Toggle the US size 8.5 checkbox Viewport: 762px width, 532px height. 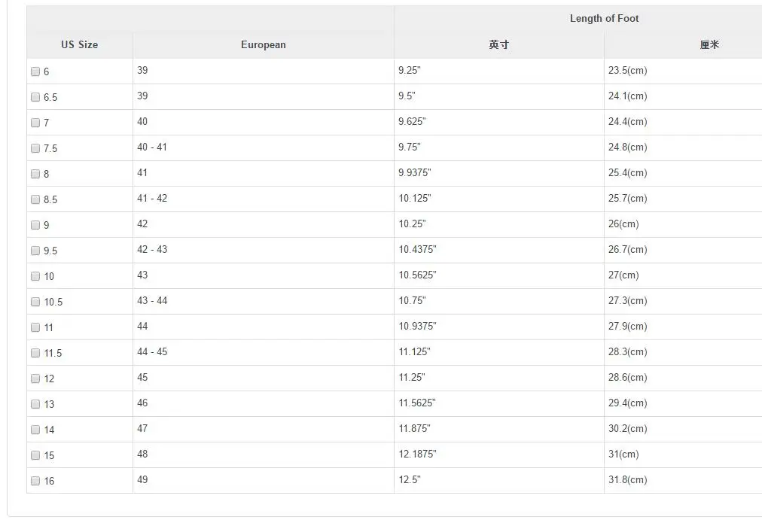point(35,199)
